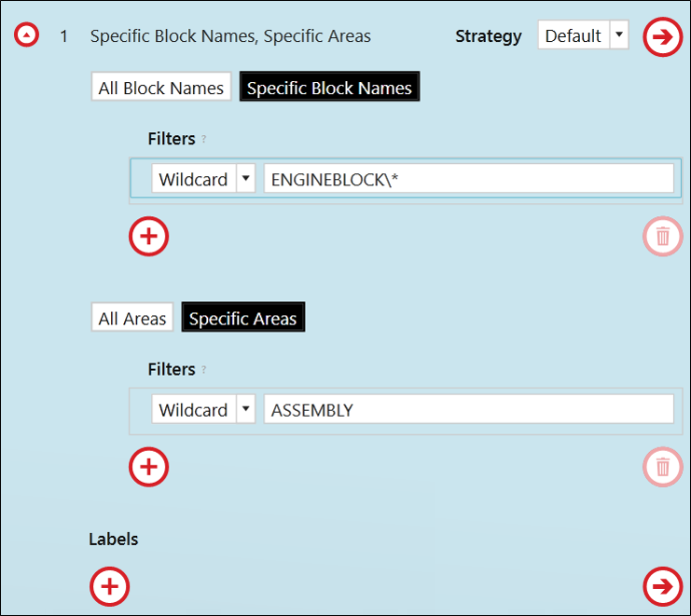Delete the area filter via trash icon
This screenshot has height=616, width=691.
662,467
